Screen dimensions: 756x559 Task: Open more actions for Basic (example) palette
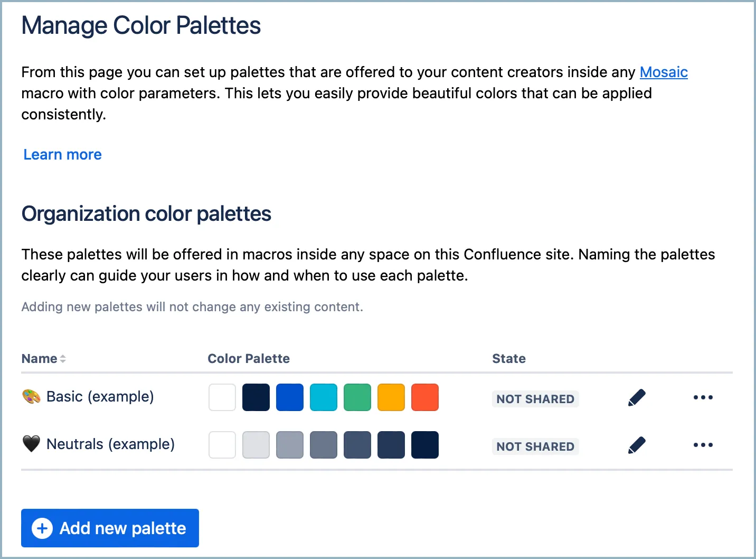703,397
